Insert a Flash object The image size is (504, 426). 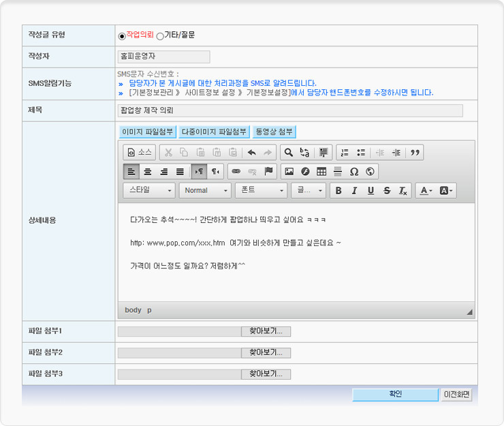coord(305,172)
